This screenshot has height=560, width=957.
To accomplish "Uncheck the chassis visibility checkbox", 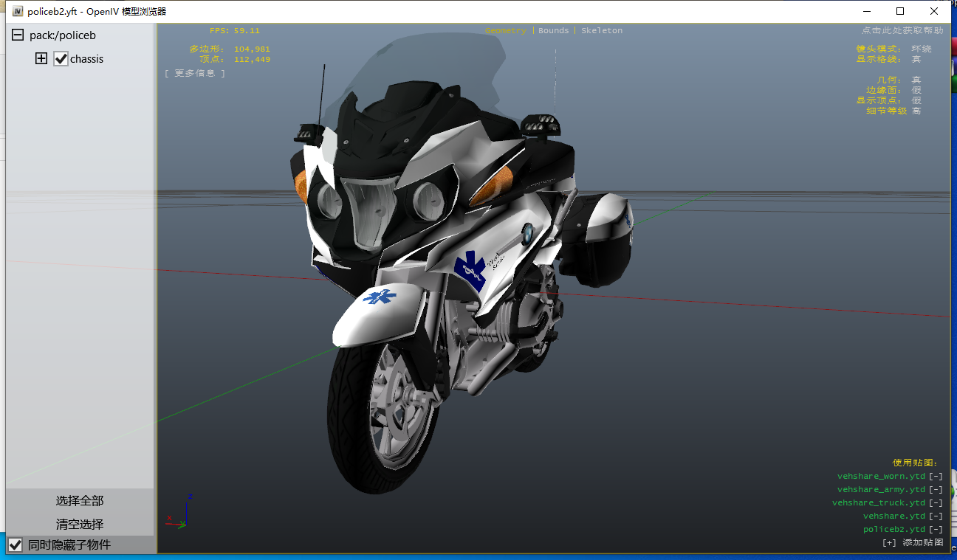I will [61, 59].
